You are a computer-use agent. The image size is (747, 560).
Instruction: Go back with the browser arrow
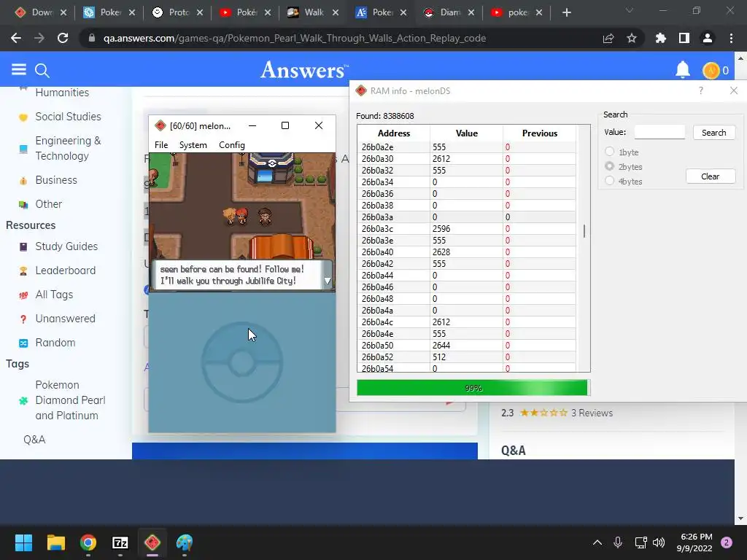pos(16,38)
